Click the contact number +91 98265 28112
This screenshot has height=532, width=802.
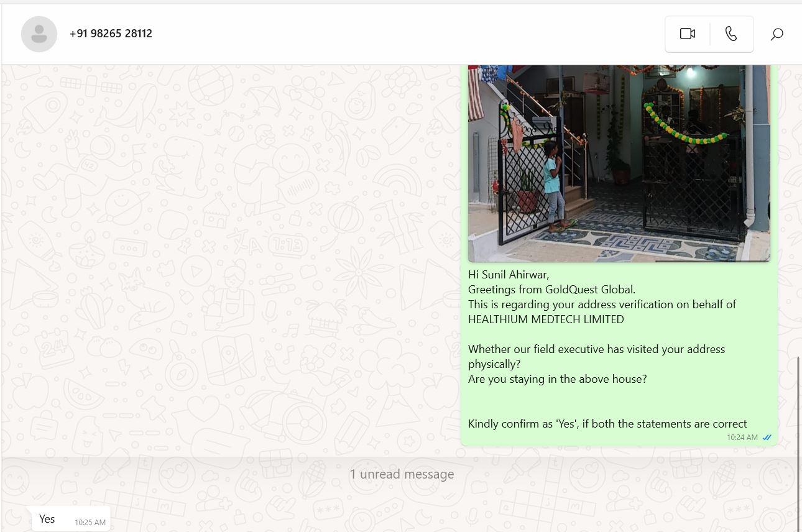[x=111, y=34]
